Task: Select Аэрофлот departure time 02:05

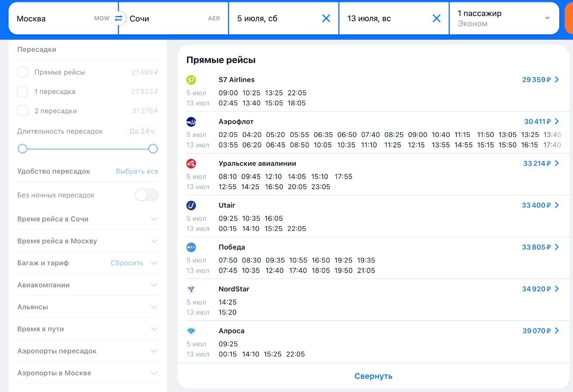Action: pyautogui.click(x=228, y=135)
